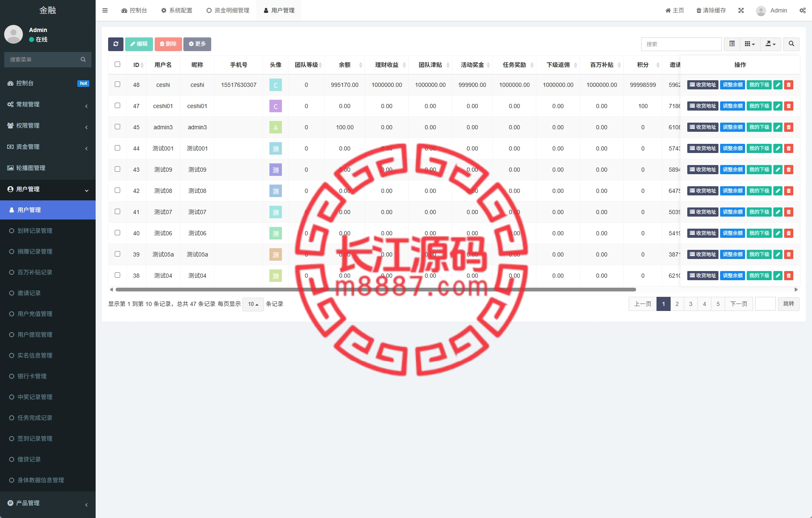Expand the 产品管理 sidebar menu
The width and height of the screenshot is (812, 518).
[x=48, y=503]
